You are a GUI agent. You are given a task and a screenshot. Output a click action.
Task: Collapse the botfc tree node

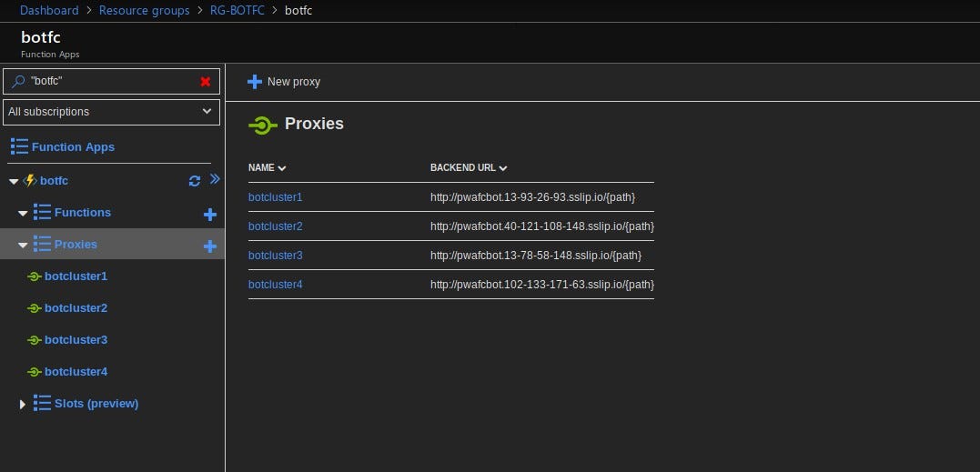click(x=14, y=182)
